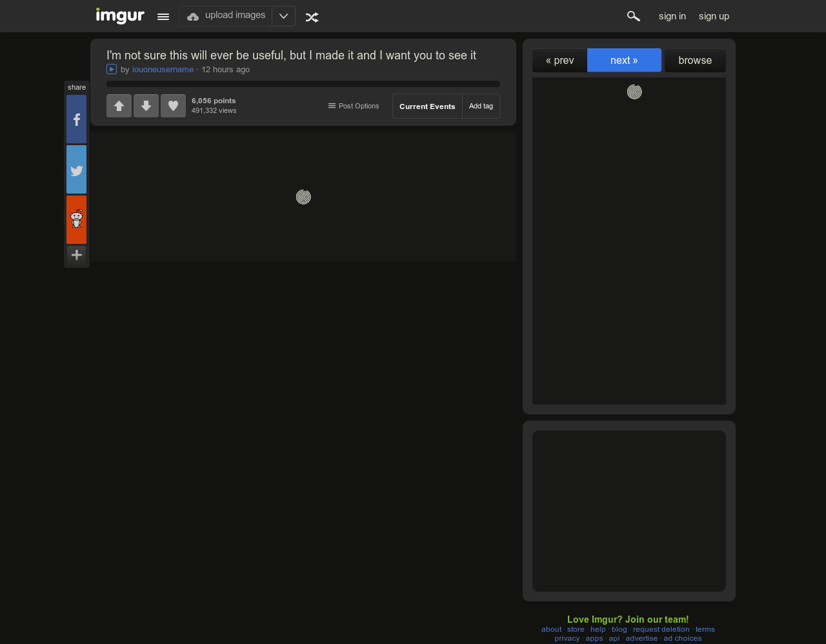Click the Add tag button
826x644 pixels.
click(481, 106)
